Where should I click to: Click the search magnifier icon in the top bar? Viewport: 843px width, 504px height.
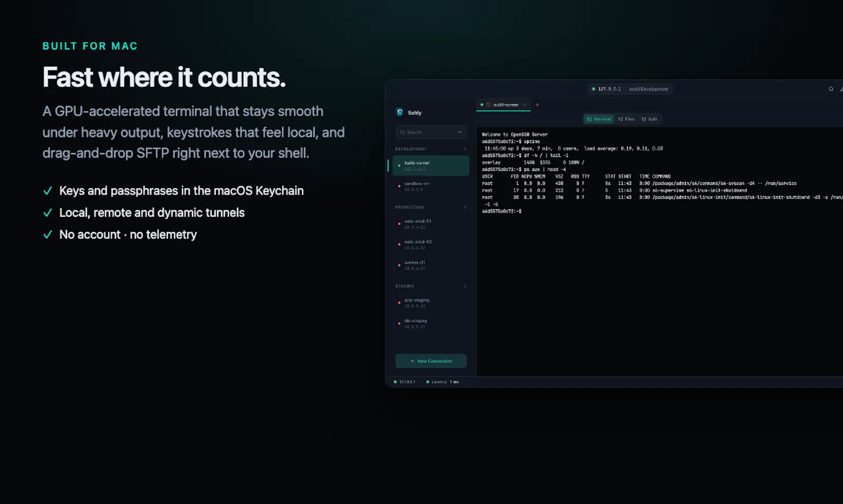point(831,89)
